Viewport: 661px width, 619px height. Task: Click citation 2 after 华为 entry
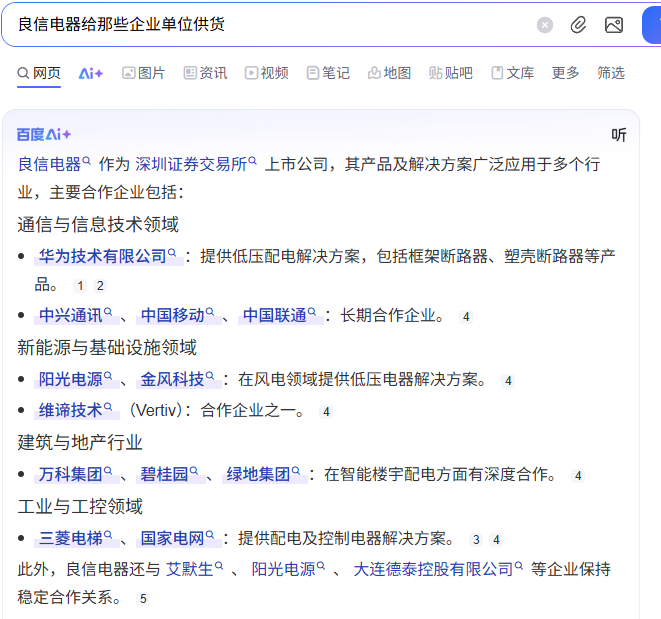pos(100,286)
